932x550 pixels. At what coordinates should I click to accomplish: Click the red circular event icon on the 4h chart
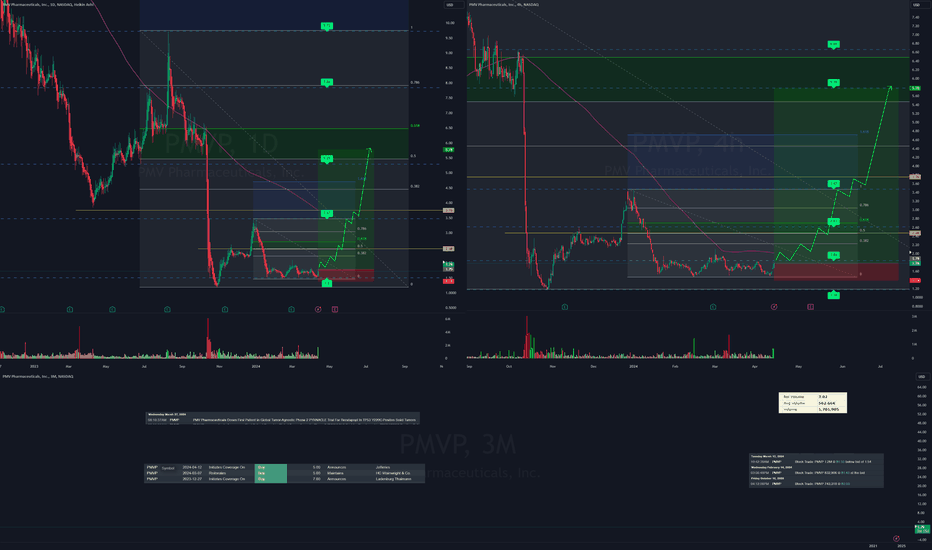[774, 307]
